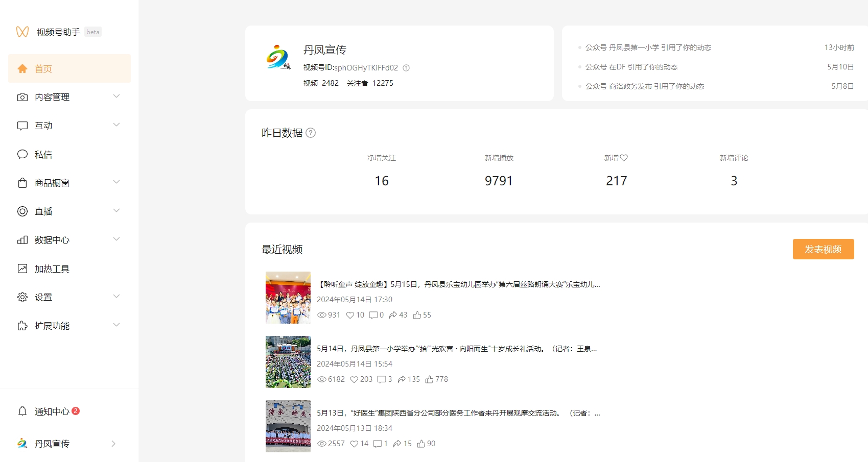Click the 视频号助手 logo icon
The height and width of the screenshot is (462, 868).
(x=22, y=32)
